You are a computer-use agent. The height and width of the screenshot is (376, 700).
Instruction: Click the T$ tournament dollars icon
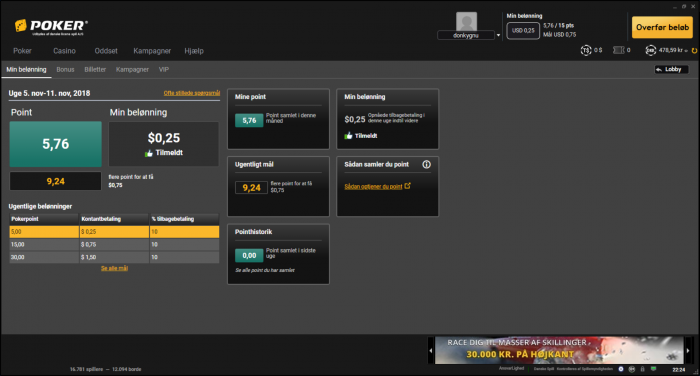[x=585, y=50]
